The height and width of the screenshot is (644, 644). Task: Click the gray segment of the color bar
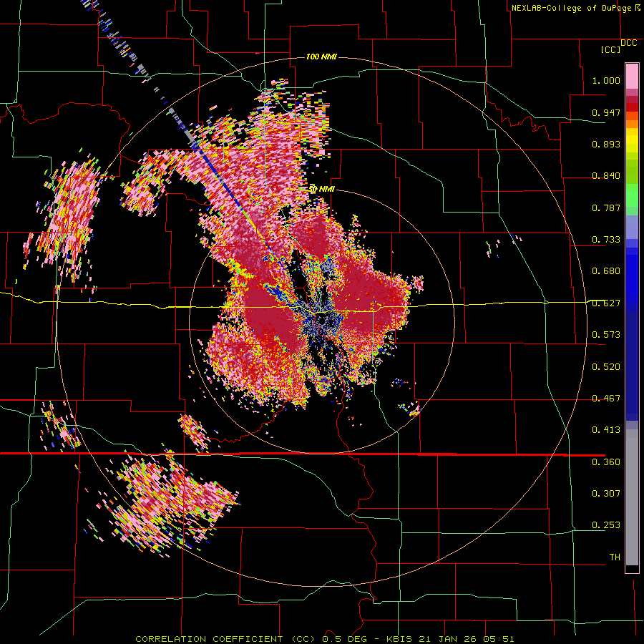coord(632,497)
